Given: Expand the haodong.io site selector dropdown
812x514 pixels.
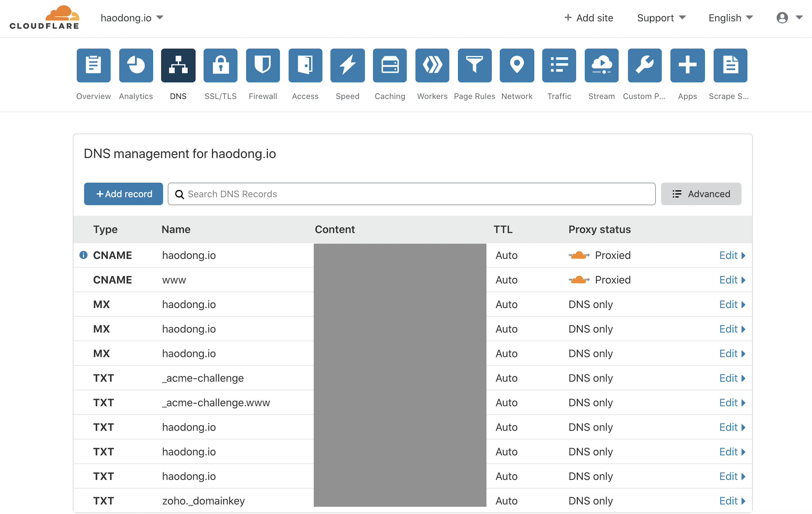Looking at the screenshot, I should 132,18.
